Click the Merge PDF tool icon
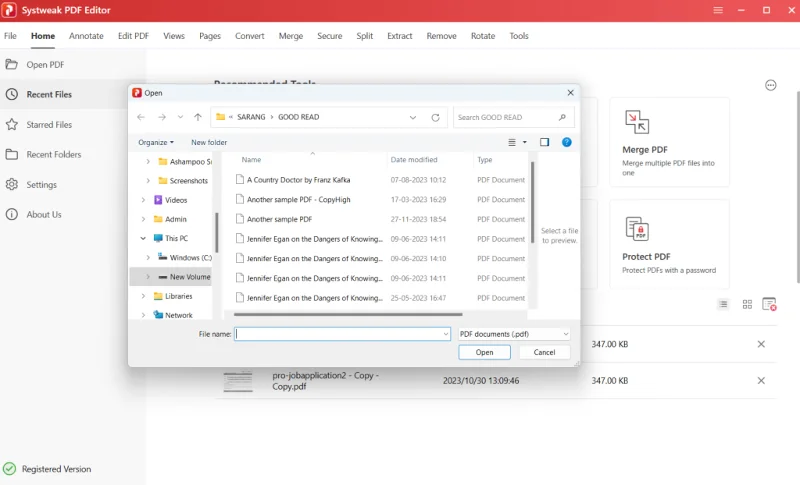The image size is (800, 485). point(637,122)
